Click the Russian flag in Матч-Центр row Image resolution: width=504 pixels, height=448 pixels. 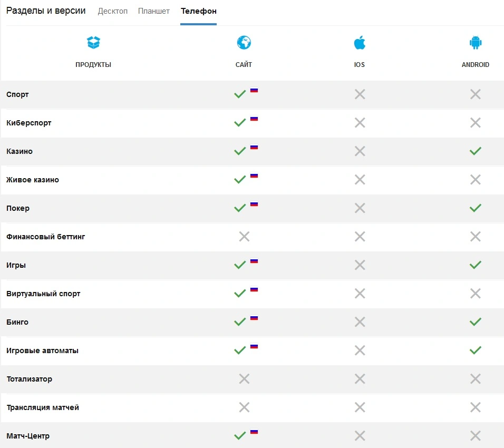click(x=254, y=432)
